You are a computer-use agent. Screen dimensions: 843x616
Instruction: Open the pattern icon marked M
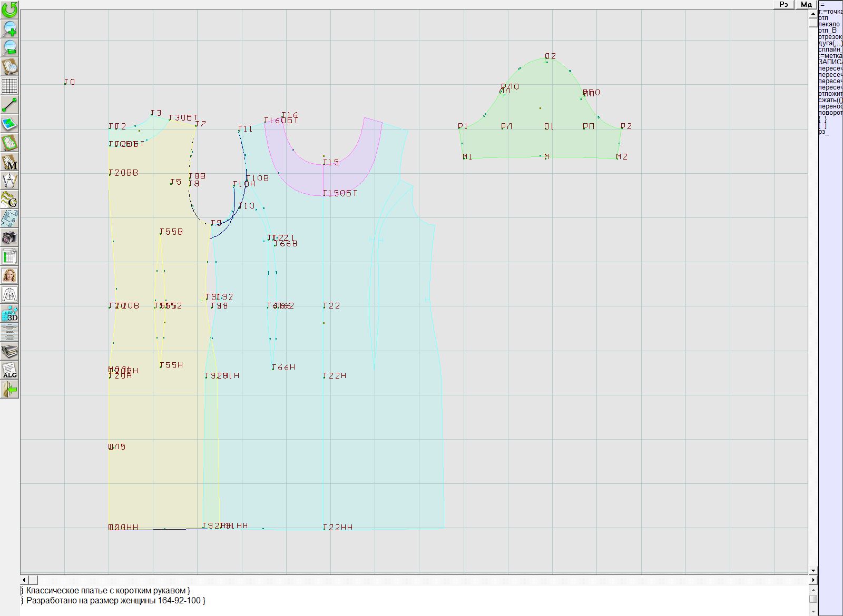pyautogui.click(x=9, y=162)
